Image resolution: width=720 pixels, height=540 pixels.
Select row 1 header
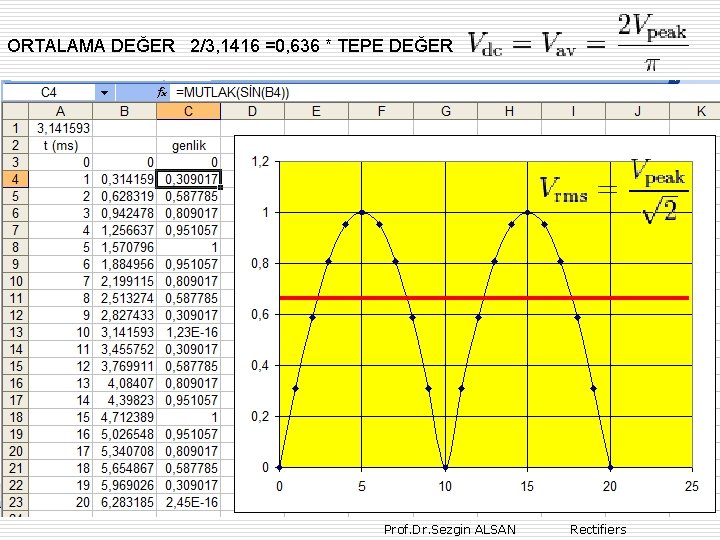[x=16, y=128]
